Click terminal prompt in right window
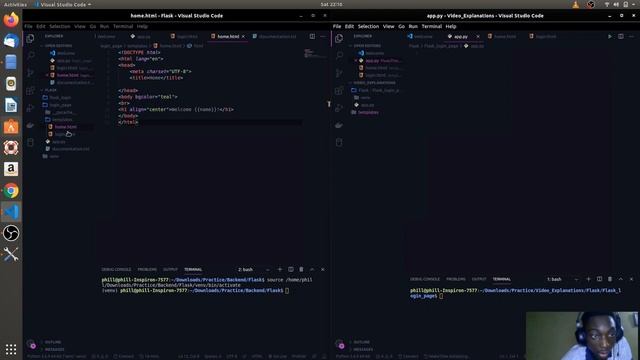This screenshot has width=640, height=360. click(442, 296)
